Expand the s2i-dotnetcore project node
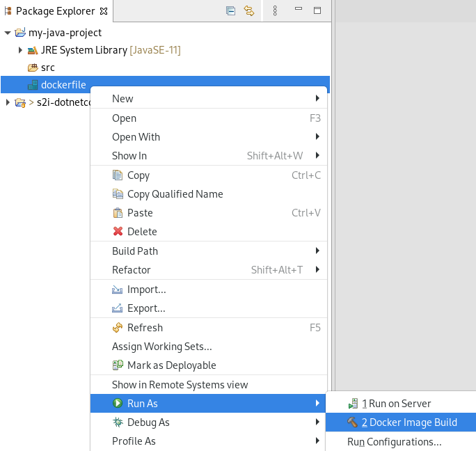The height and width of the screenshot is (451, 476). (x=8, y=103)
